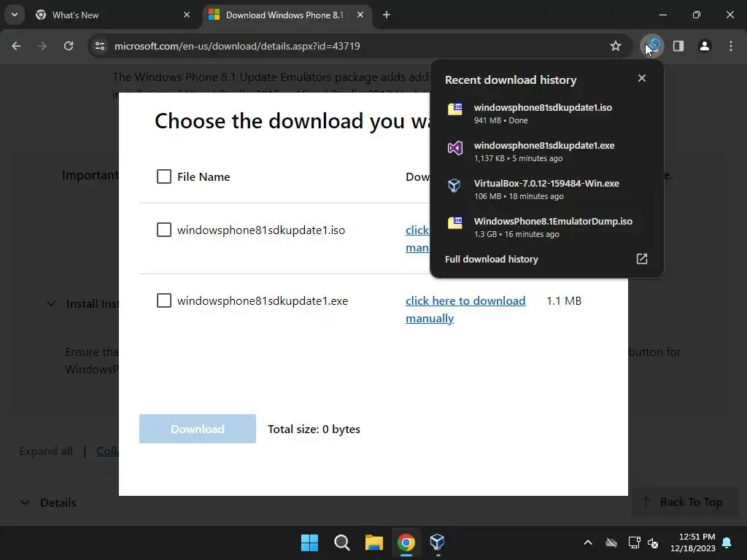Open the clock and date flyout
The width and height of the screenshot is (747, 560).
pos(693,542)
